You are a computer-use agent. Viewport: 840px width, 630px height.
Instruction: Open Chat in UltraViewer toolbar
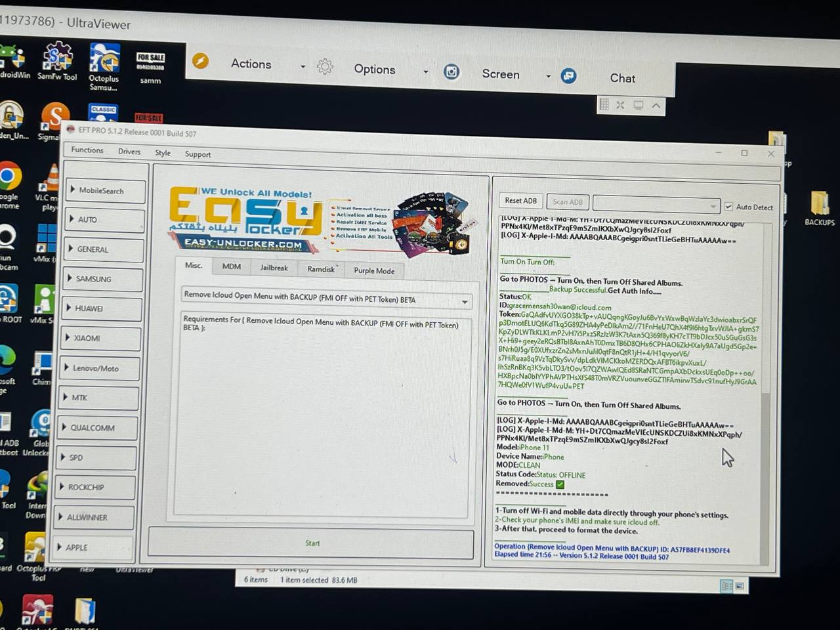click(622, 78)
